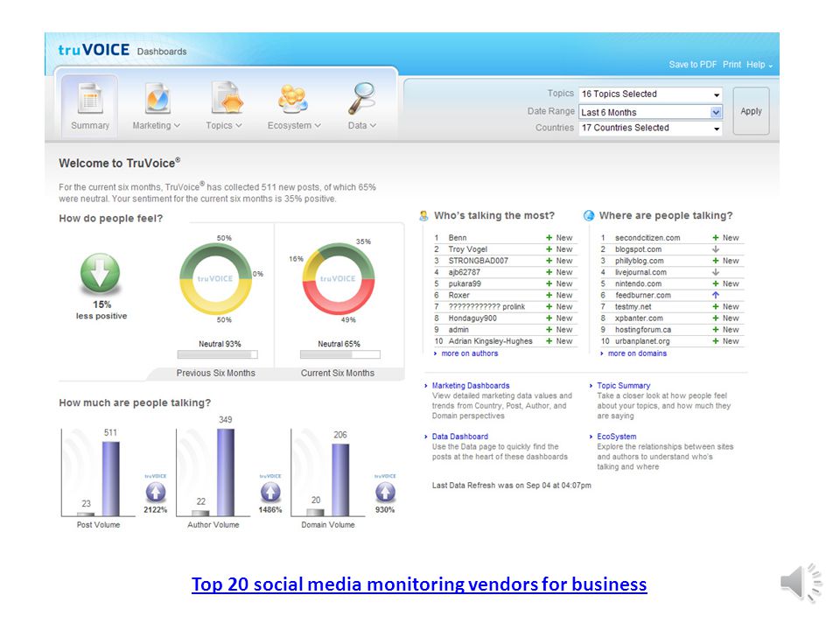Image resolution: width=840 pixels, height=630 pixels.
Task: Open the Topic Summary link
Action: (624, 385)
